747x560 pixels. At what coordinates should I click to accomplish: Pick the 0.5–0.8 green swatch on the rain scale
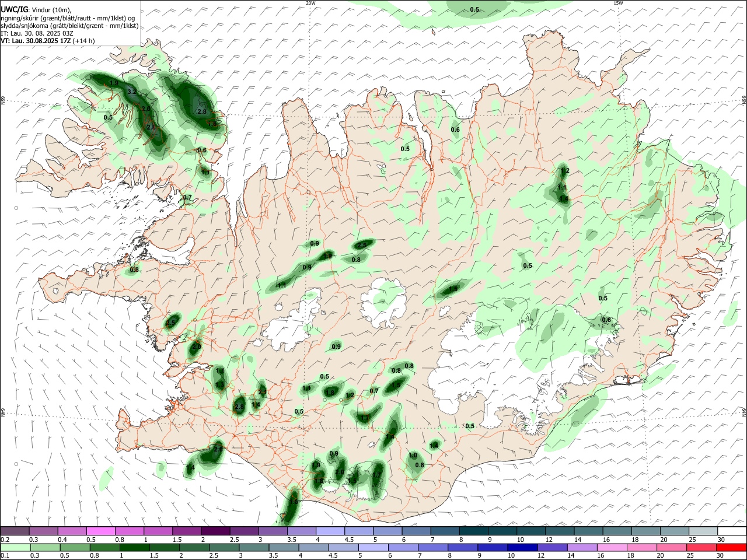click(75, 548)
